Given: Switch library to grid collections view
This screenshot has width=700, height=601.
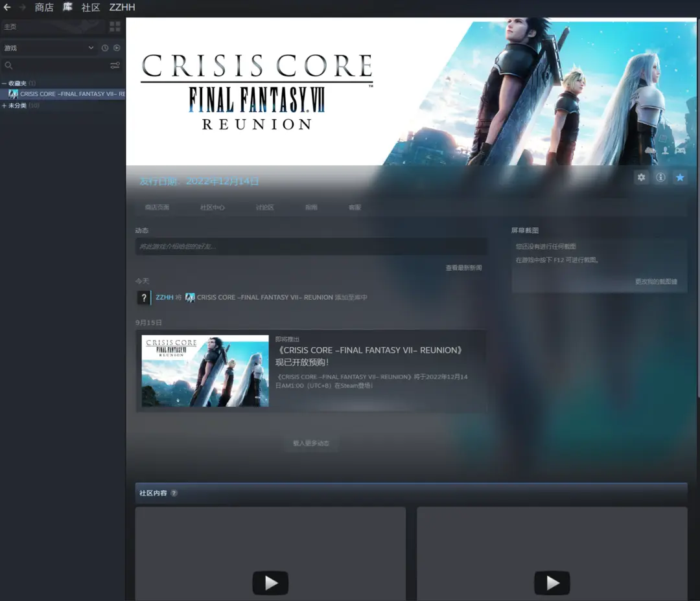Looking at the screenshot, I should (x=115, y=27).
